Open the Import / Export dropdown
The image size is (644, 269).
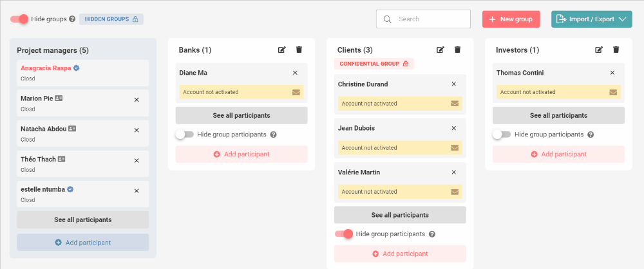click(591, 19)
